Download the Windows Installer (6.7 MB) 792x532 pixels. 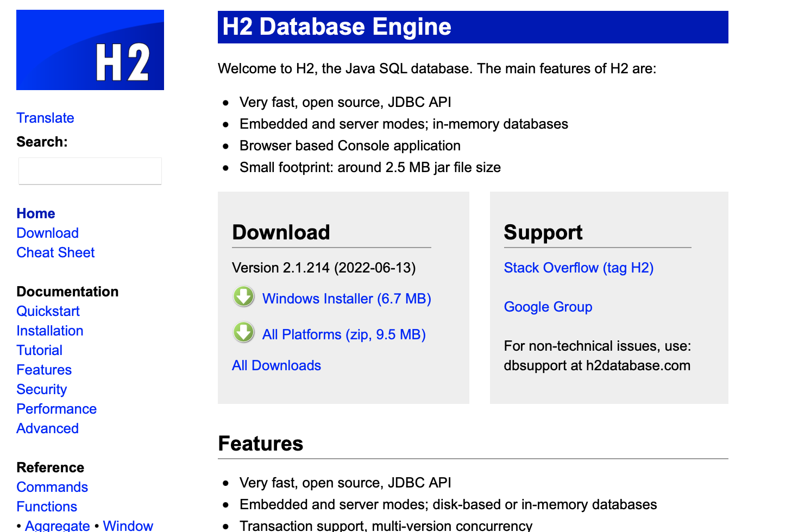[347, 299]
